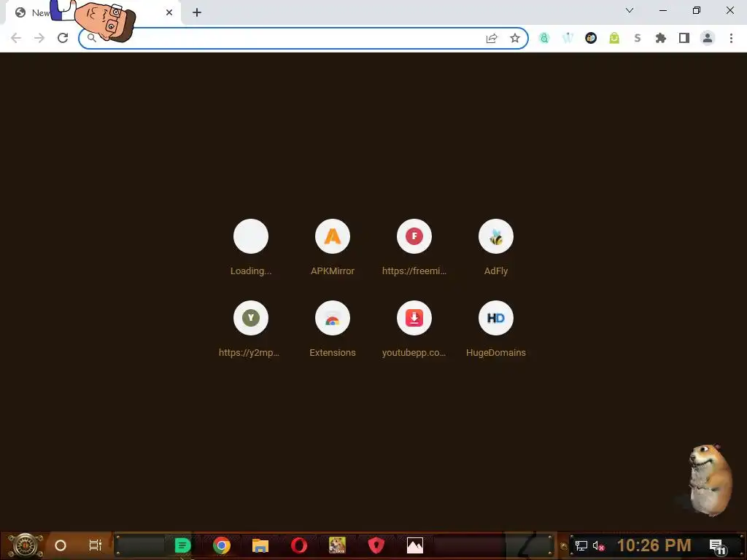Screen dimensions: 747x560
Task: Open the steampunk Start button
Action: tap(26, 545)
